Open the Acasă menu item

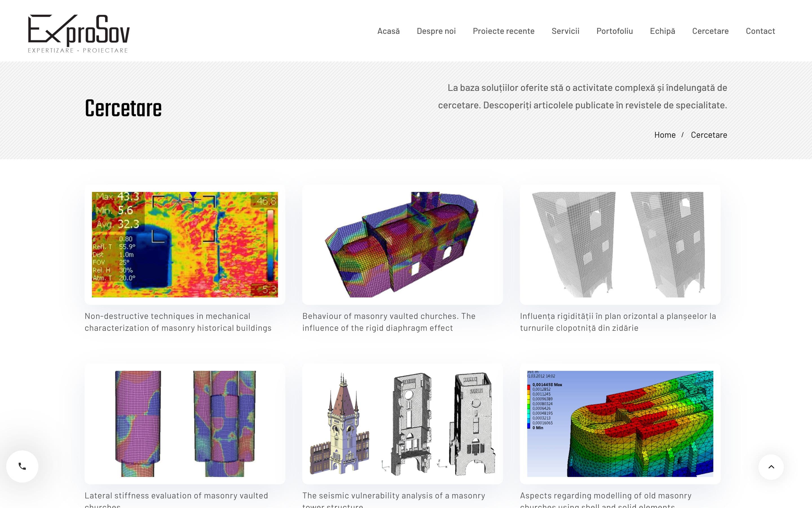pos(388,31)
